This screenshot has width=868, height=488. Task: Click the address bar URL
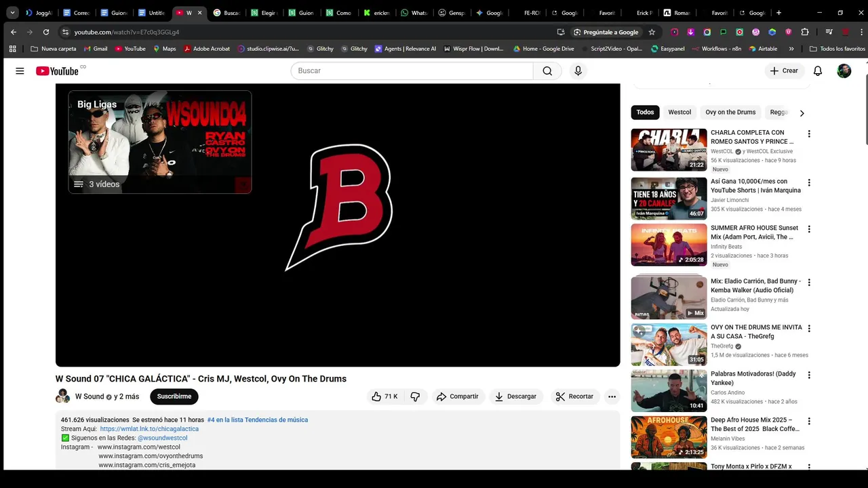[x=127, y=32]
